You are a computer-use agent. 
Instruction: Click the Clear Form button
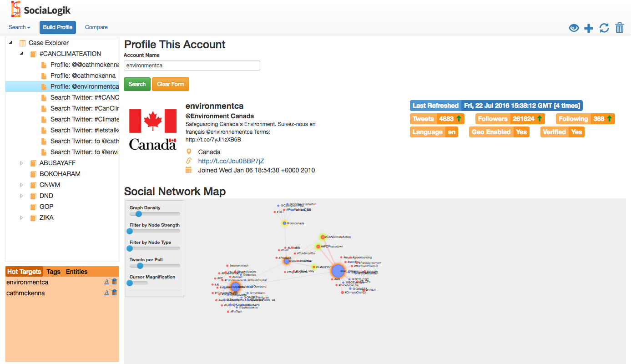click(171, 84)
